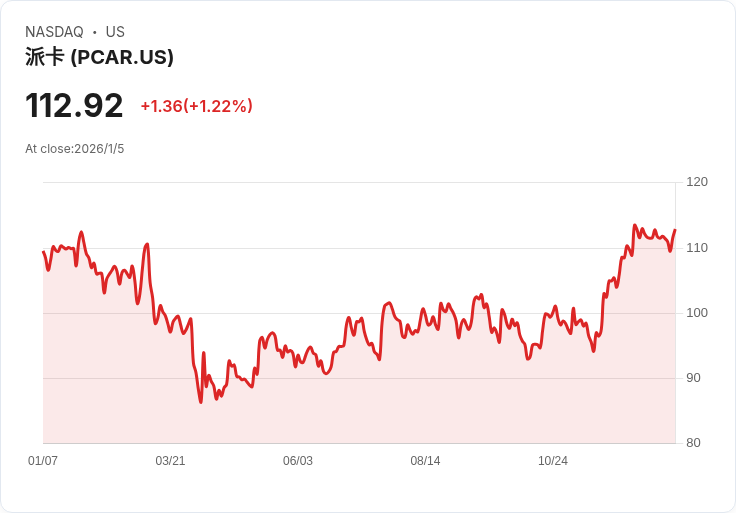
Task: Click the chart's highest peak in December
Action: (x=635, y=225)
